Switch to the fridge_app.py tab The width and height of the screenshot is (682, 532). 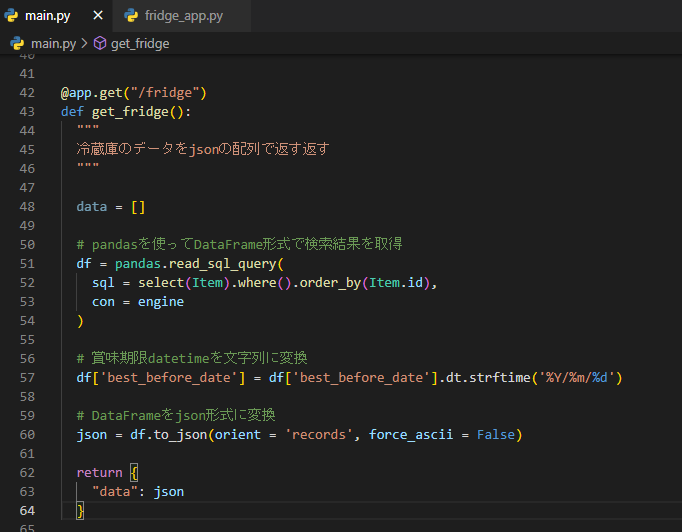click(183, 16)
